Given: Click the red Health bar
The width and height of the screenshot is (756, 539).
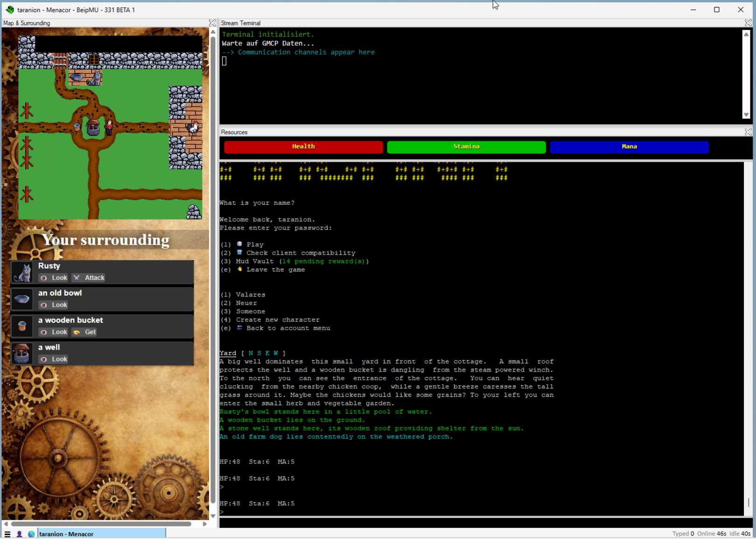Looking at the screenshot, I should [303, 147].
